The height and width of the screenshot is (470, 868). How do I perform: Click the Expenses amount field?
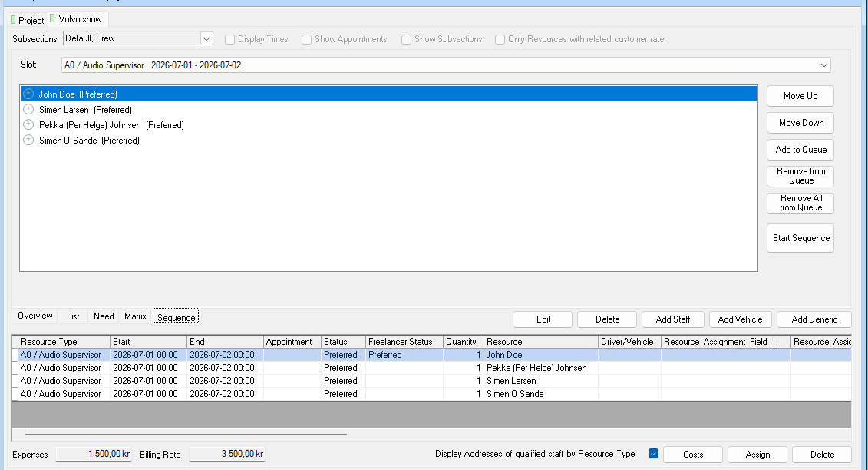point(94,454)
